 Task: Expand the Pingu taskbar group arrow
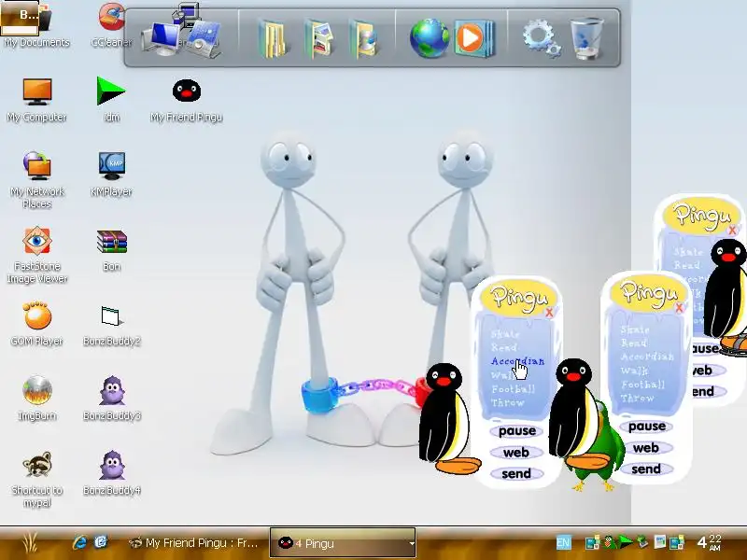411,543
